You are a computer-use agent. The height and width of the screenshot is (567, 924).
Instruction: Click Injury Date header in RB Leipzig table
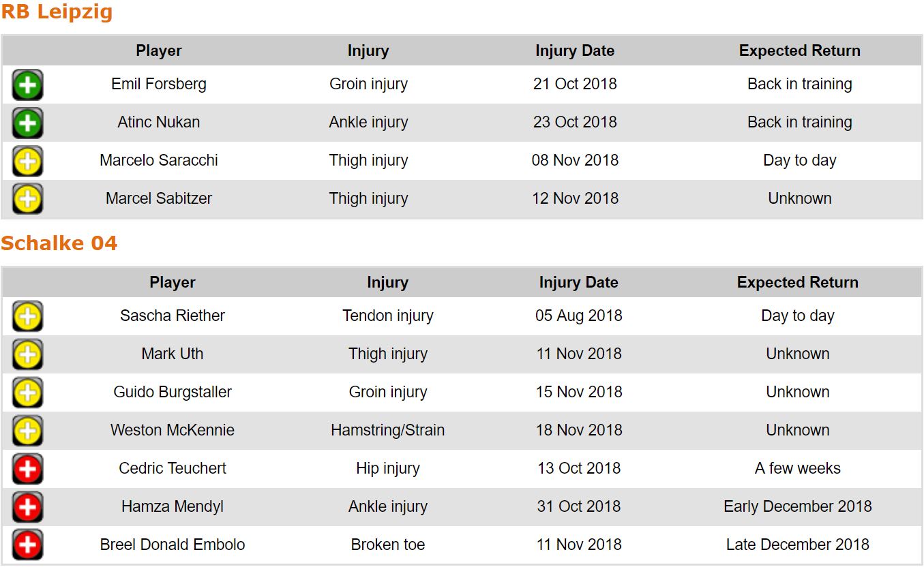pyautogui.click(x=575, y=51)
